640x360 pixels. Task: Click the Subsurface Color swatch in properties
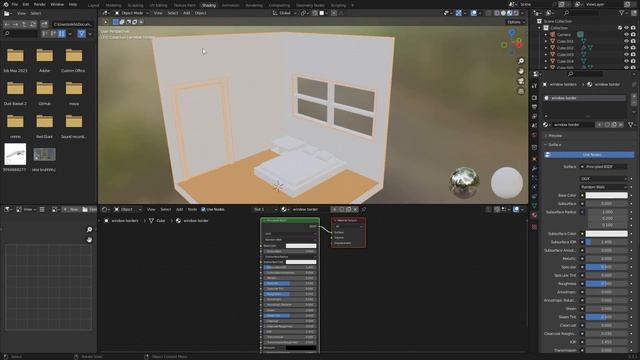pyautogui.click(x=607, y=234)
